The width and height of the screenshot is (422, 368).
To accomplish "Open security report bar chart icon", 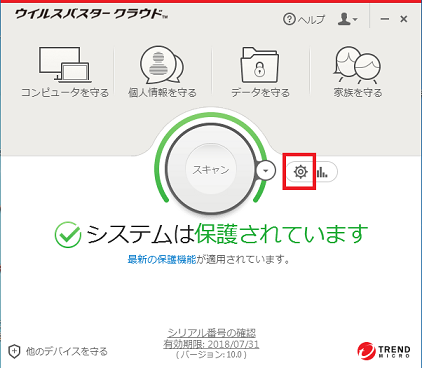I will (322, 172).
